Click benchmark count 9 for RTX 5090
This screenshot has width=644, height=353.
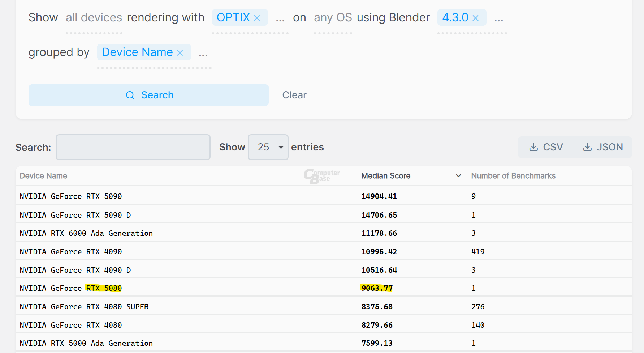point(474,196)
